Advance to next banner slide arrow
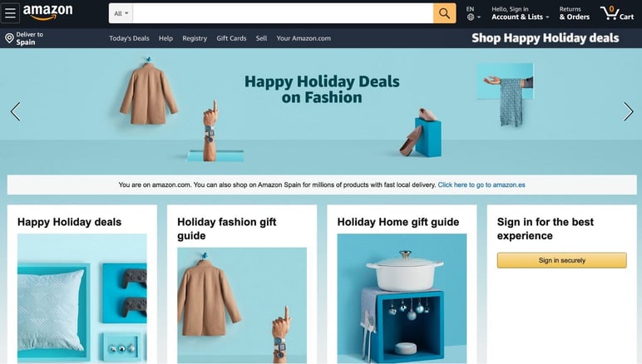The height and width of the screenshot is (364, 642). [629, 111]
